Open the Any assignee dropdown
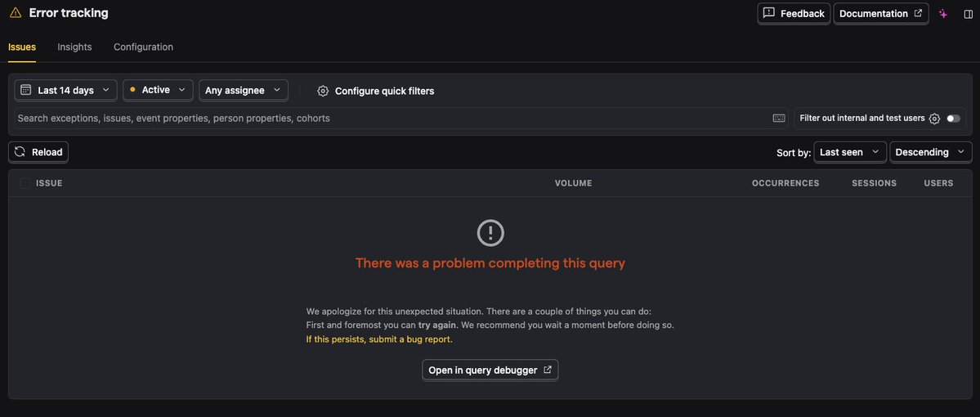This screenshot has width=980, height=417. click(243, 90)
